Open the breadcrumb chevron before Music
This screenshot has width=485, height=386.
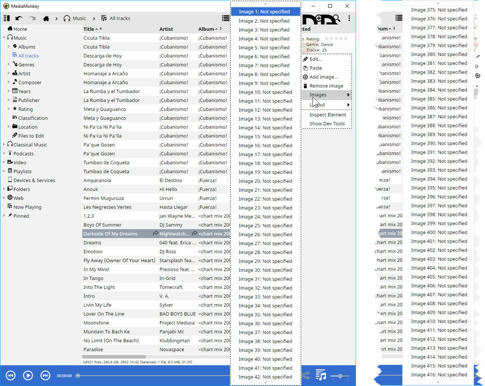tap(56, 18)
